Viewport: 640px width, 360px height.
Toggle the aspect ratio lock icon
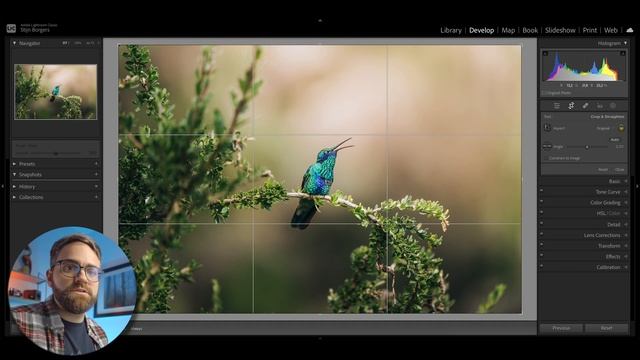(621, 128)
